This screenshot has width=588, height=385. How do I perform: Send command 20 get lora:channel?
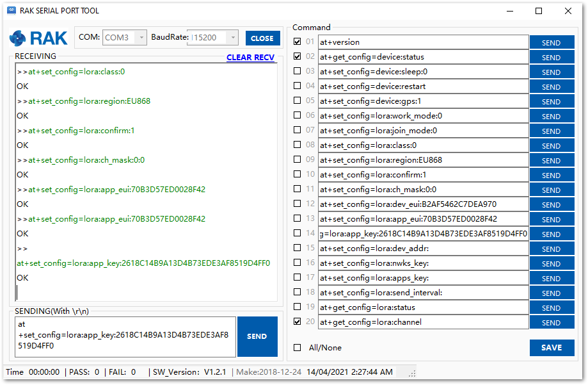tap(552, 322)
